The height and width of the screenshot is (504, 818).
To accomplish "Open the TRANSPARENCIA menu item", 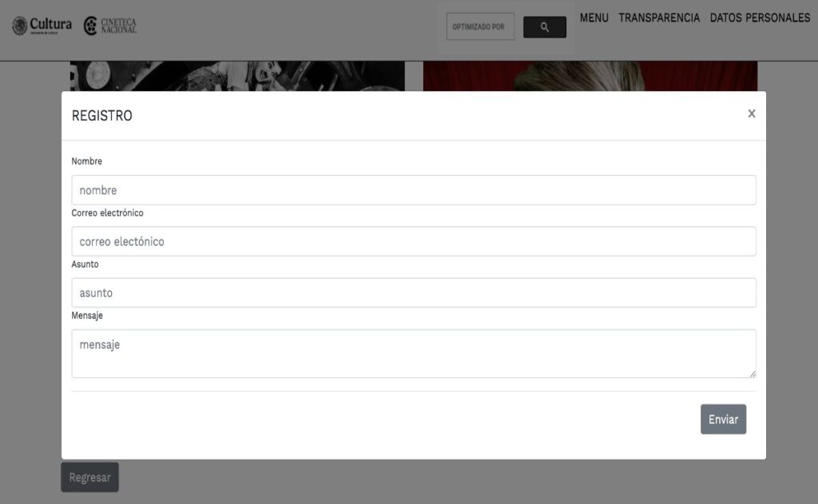I will pyautogui.click(x=659, y=18).
